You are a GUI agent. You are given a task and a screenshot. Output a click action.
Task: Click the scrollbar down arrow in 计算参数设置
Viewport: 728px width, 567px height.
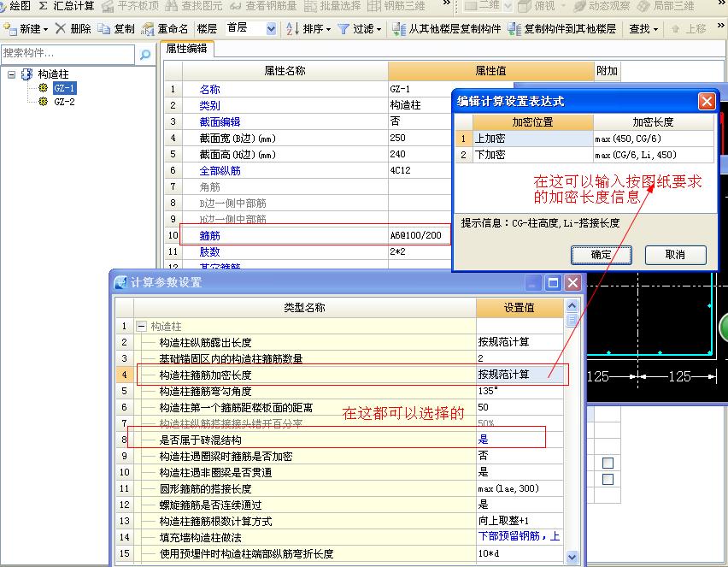tap(572, 557)
